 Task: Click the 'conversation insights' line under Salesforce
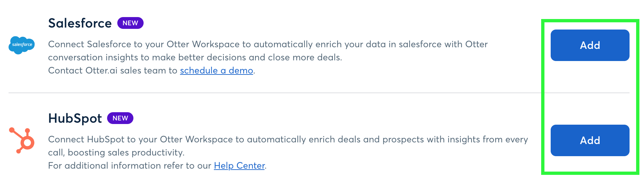point(195,57)
